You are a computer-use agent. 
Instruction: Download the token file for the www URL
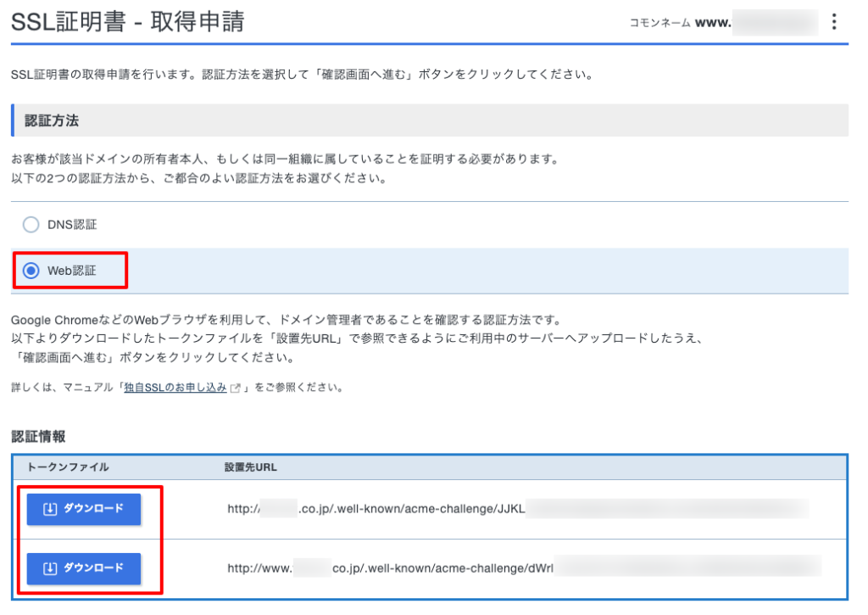pyautogui.click(x=83, y=567)
